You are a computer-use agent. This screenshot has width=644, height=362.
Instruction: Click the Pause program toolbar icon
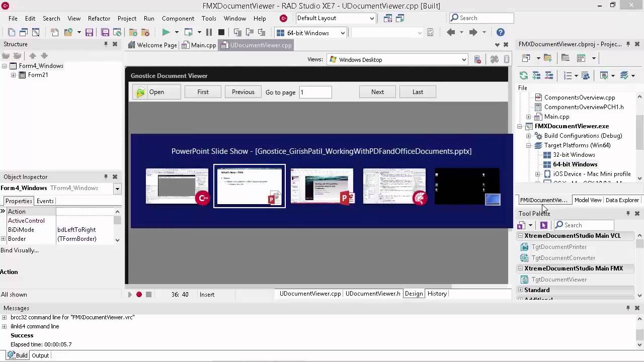[x=209, y=32]
